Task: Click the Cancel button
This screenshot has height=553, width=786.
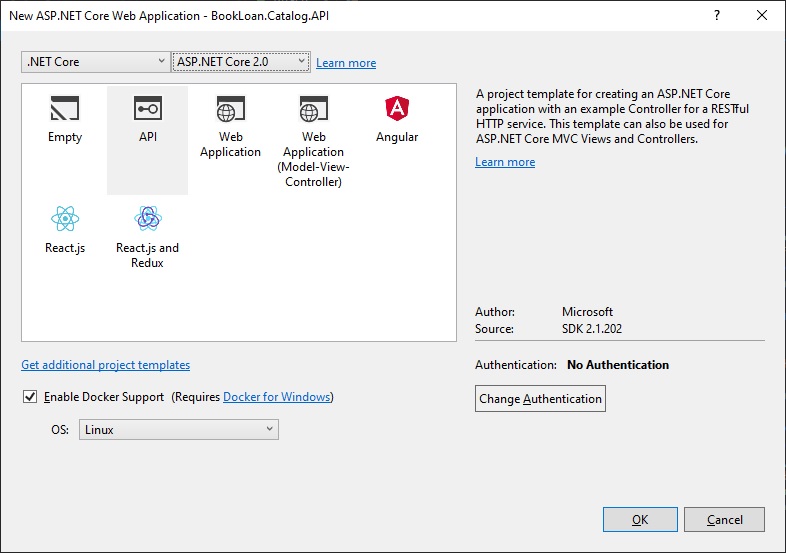Action: 724,519
